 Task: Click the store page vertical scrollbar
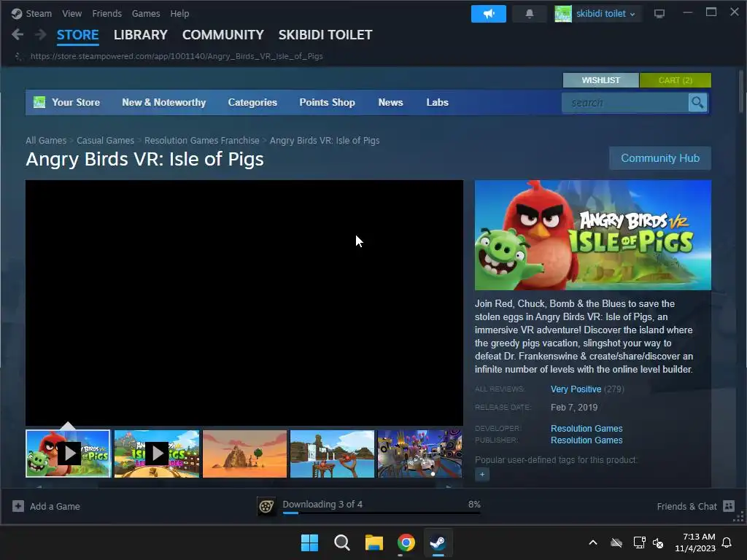click(741, 91)
